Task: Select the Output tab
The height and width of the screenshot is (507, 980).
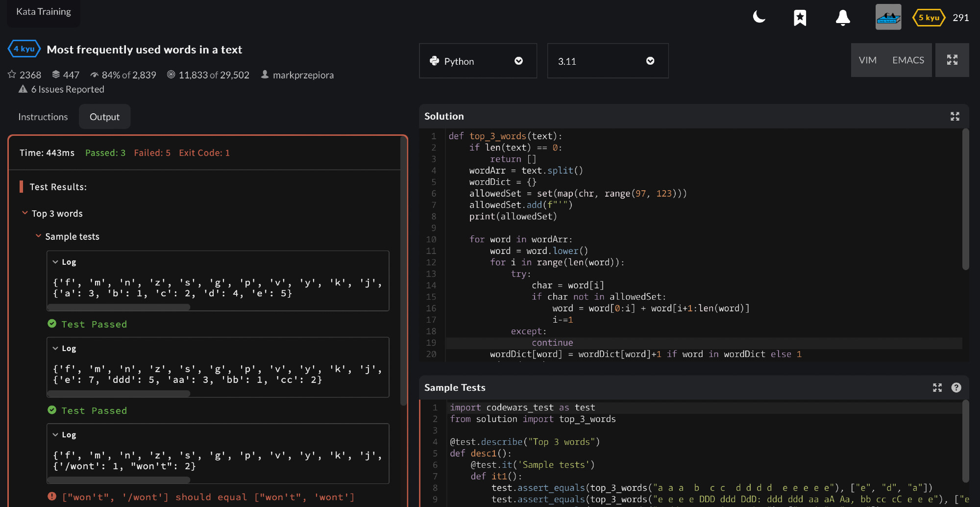Action: click(104, 117)
